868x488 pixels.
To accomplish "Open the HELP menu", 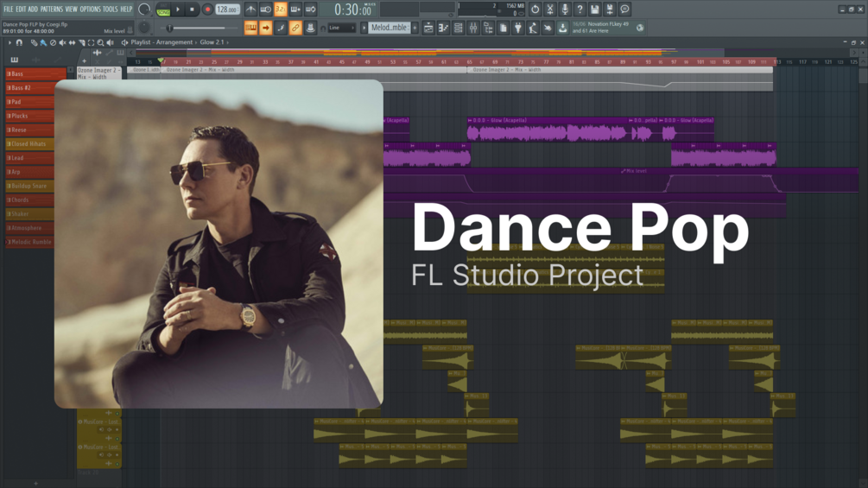I will pyautogui.click(x=126, y=10).
